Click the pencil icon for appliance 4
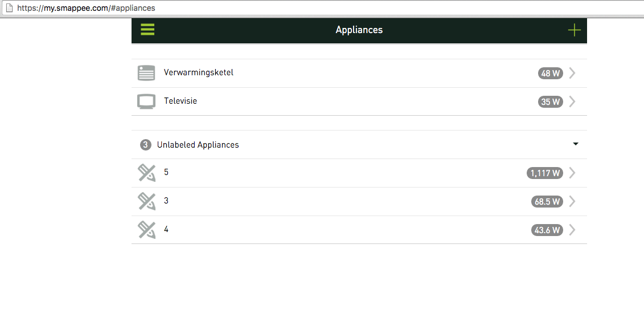 (146, 230)
